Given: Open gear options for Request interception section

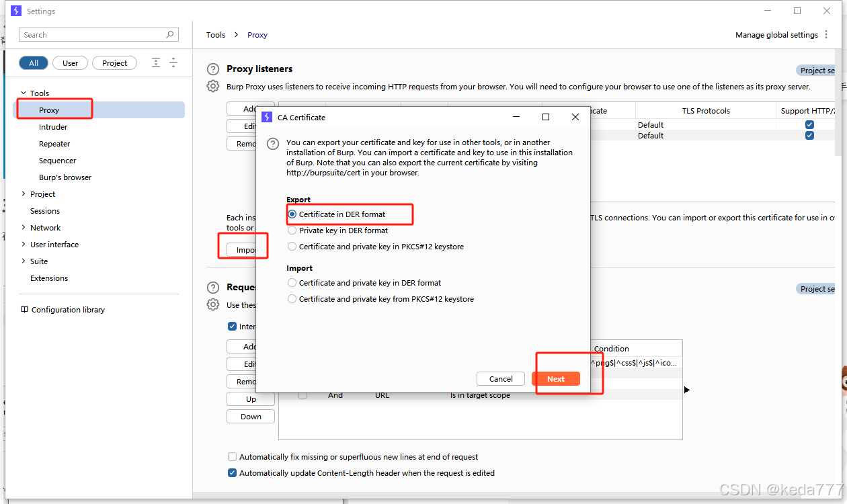Looking at the screenshot, I should 213,304.
